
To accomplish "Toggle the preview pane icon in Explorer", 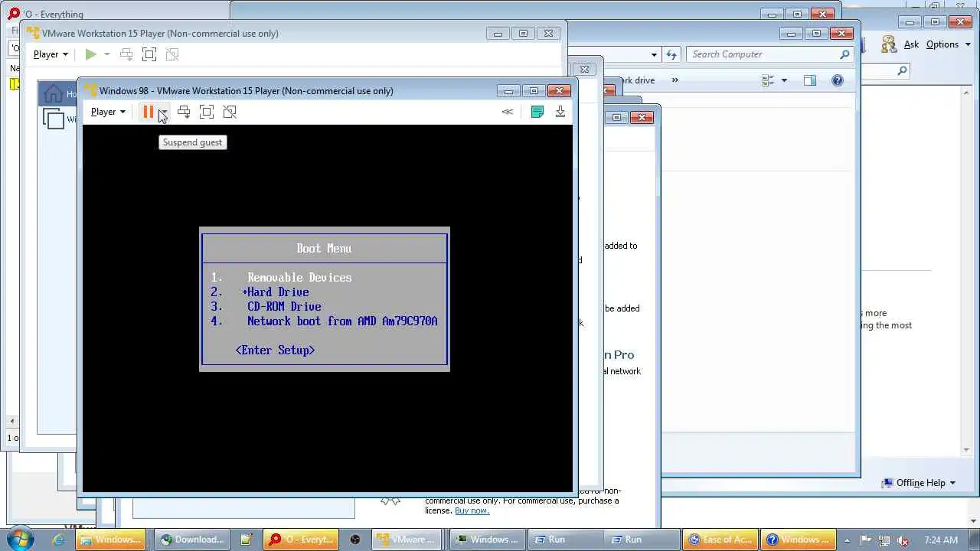I will point(810,80).
